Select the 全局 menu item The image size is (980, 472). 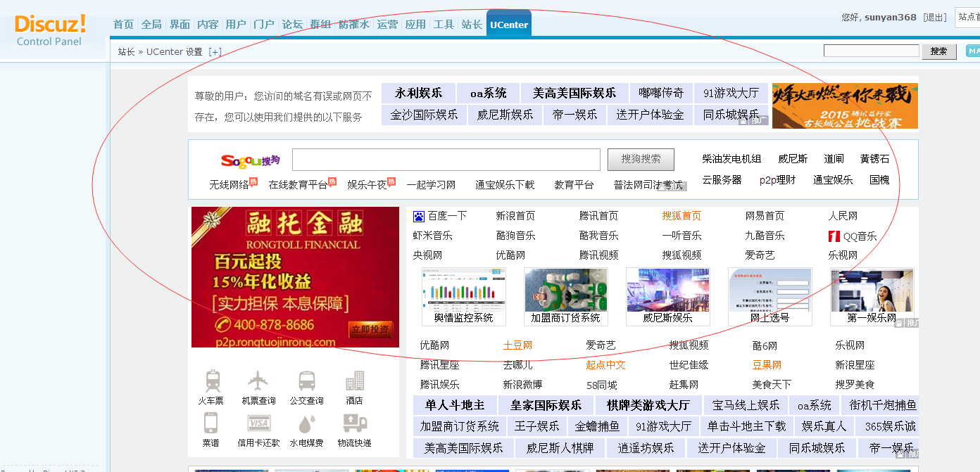coord(151,25)
